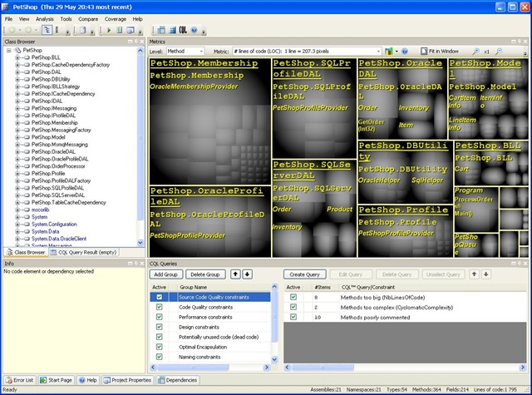The image size is (532, 395).
Task: Click the query list horizontal scrollbar right arrow
Action: 523,368
